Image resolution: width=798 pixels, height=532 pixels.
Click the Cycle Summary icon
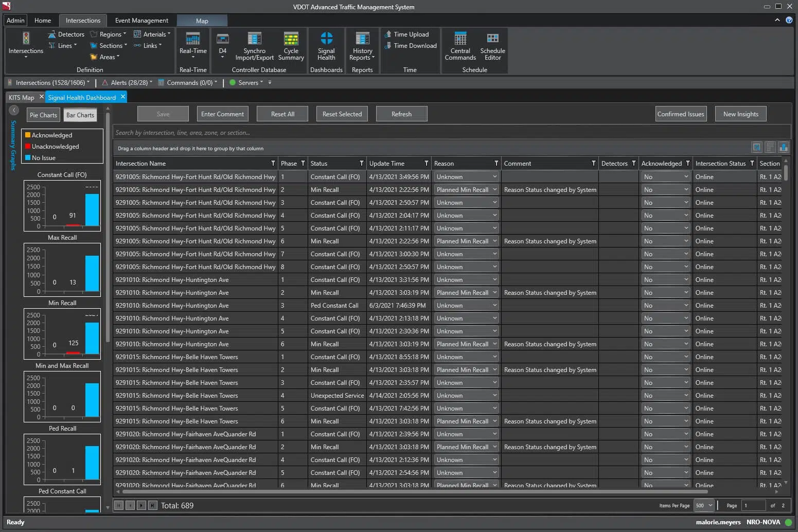coord(291,39)
